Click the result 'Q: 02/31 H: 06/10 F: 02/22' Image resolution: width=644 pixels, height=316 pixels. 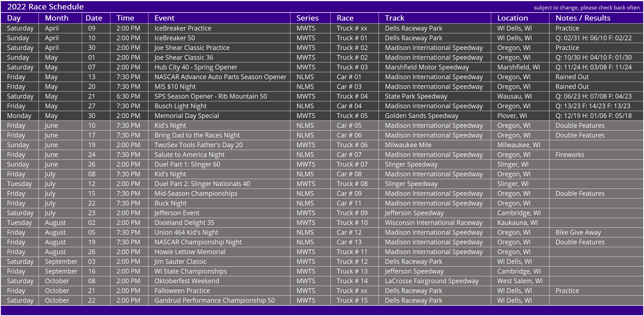594,38
